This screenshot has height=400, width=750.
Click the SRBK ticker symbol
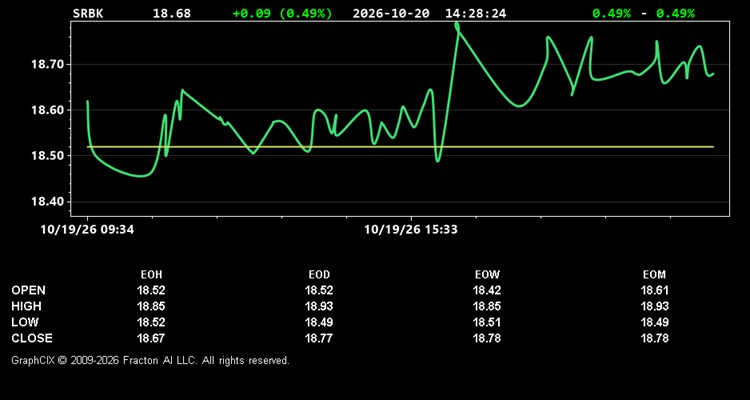tap(88, 13)
